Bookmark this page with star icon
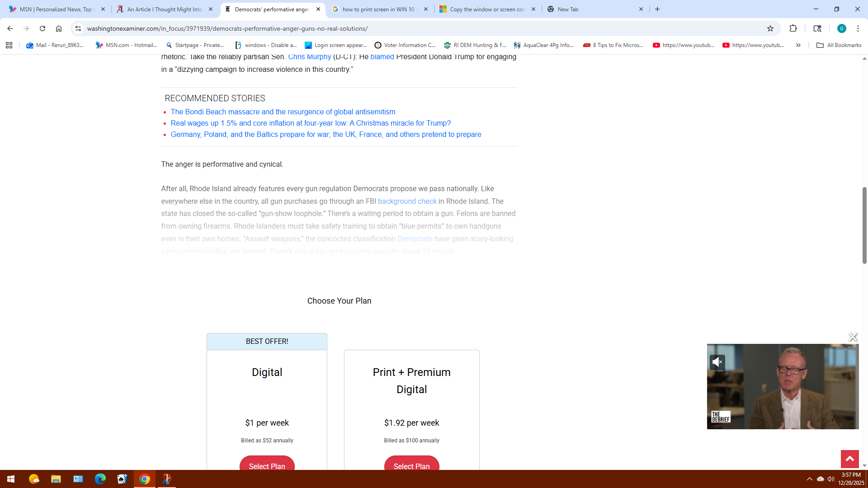Image resolution: width=868 pixels, height=488 pixels. click(770, 28)
